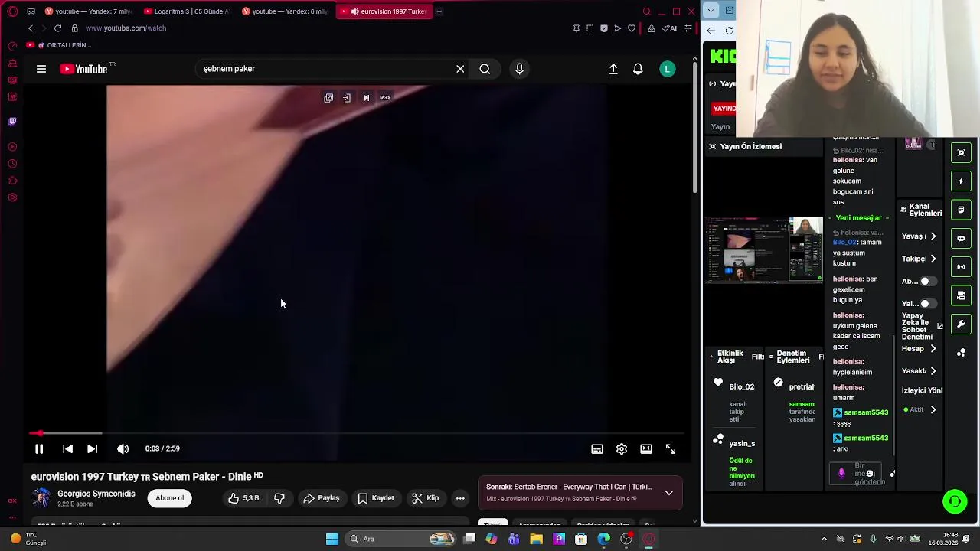Image resolution: width=980 pixels, height=551 pixels.
Task: Skip to the next video
Action: point(92,449)
